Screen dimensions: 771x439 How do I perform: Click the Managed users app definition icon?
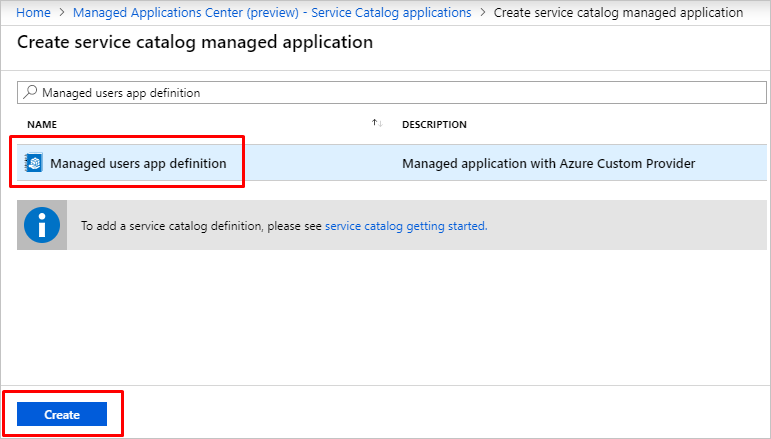[34, 163]
